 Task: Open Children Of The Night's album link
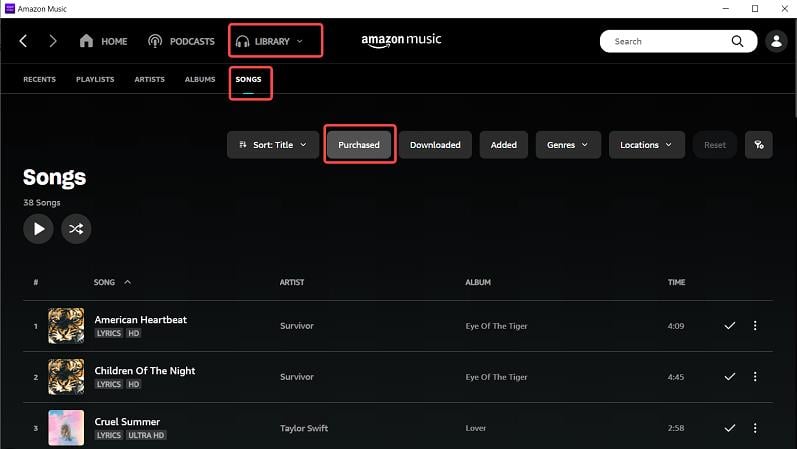pos(497,377)
